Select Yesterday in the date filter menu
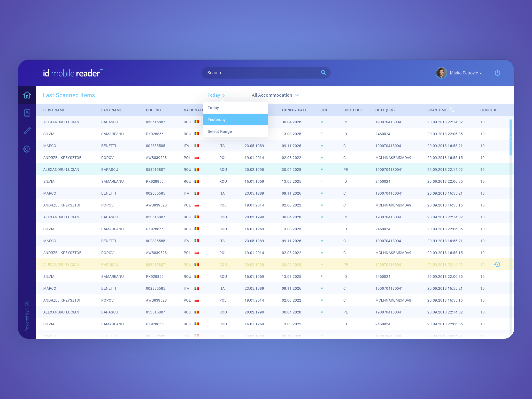The image size is (532, 399). point(235,119)
